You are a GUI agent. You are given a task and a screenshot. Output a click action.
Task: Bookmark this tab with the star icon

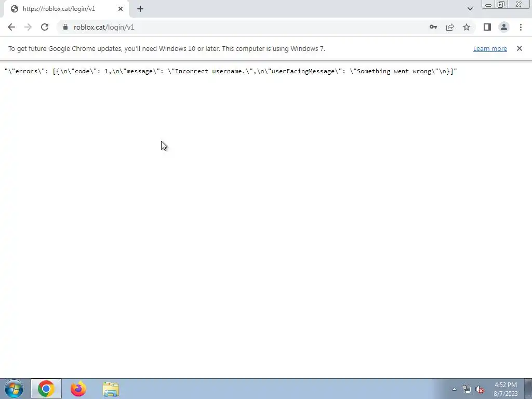467,27
